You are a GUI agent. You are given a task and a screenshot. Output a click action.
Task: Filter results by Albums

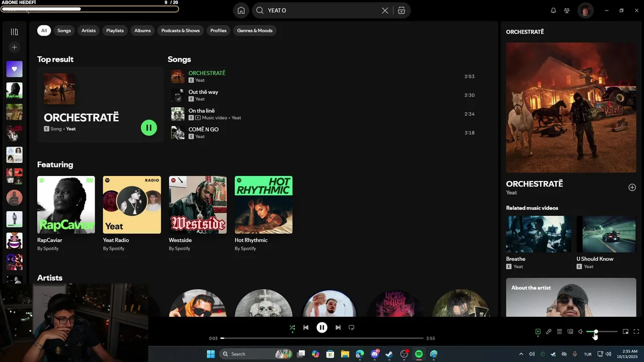point(142,31)
